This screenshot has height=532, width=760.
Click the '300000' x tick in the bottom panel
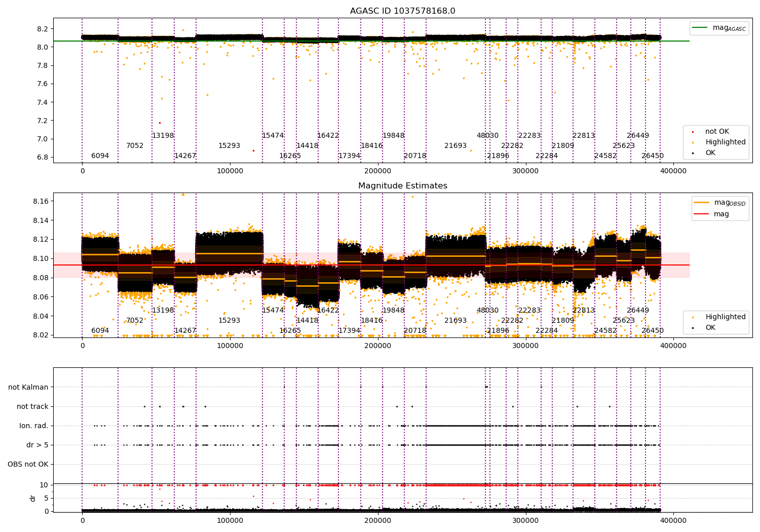click(525, 520)
